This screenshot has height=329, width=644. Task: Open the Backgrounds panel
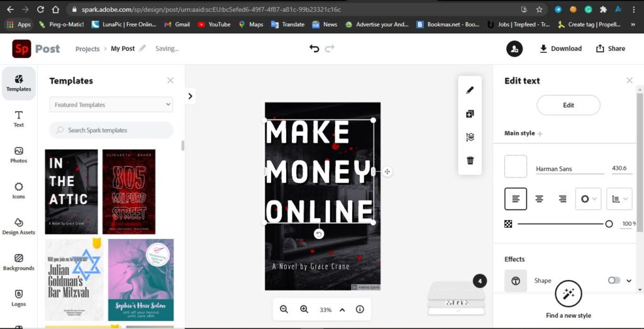click(x=18, y=262)
